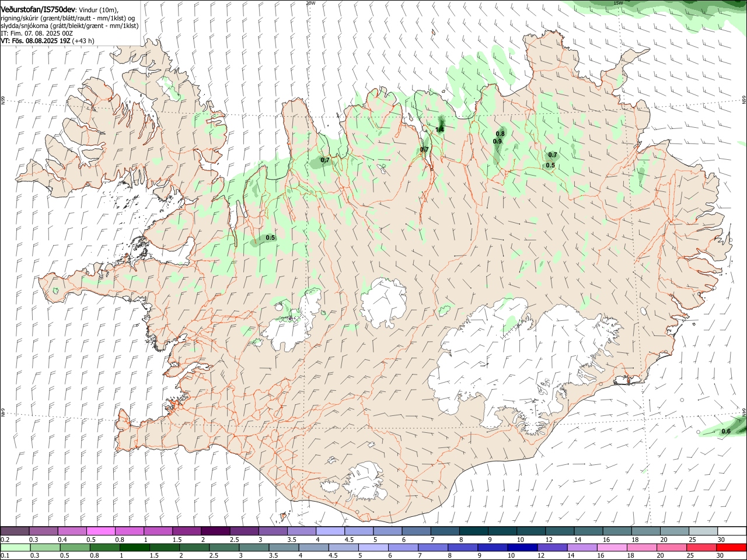Pick the 0.3 light green rain-scale swatch
This screenshot has width=747, height=560.
45,548
